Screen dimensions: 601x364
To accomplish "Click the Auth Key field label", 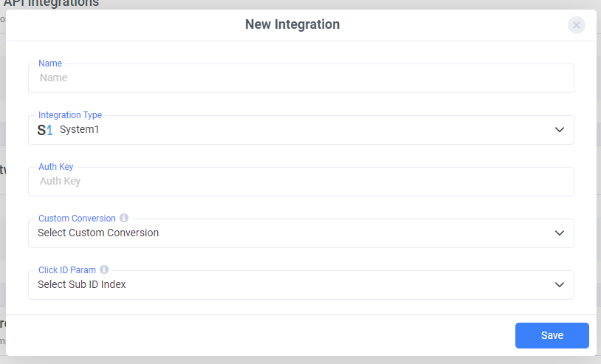I will (x=55, y=167).
